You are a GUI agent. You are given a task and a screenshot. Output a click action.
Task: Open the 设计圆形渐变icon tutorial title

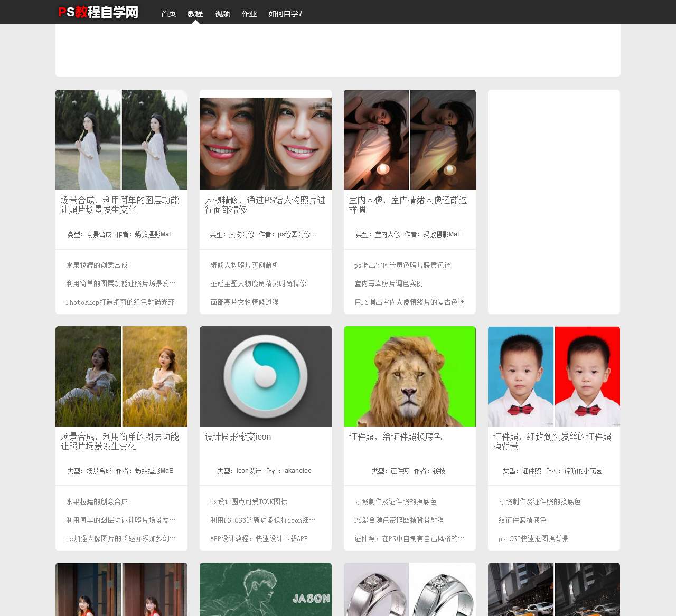238,437
